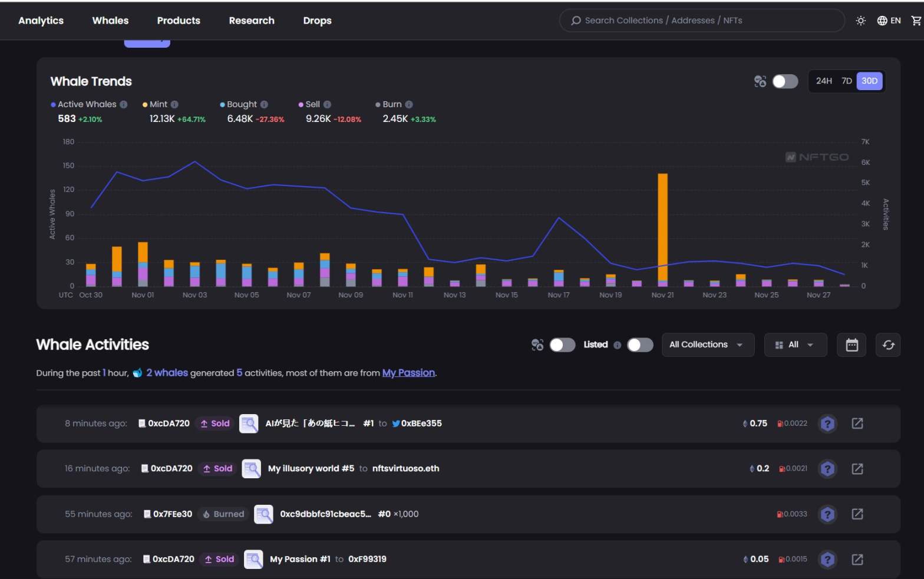Screen dimensions: 924x579
Task: Click info icon next to Active Whales
Action: (124, 104)
